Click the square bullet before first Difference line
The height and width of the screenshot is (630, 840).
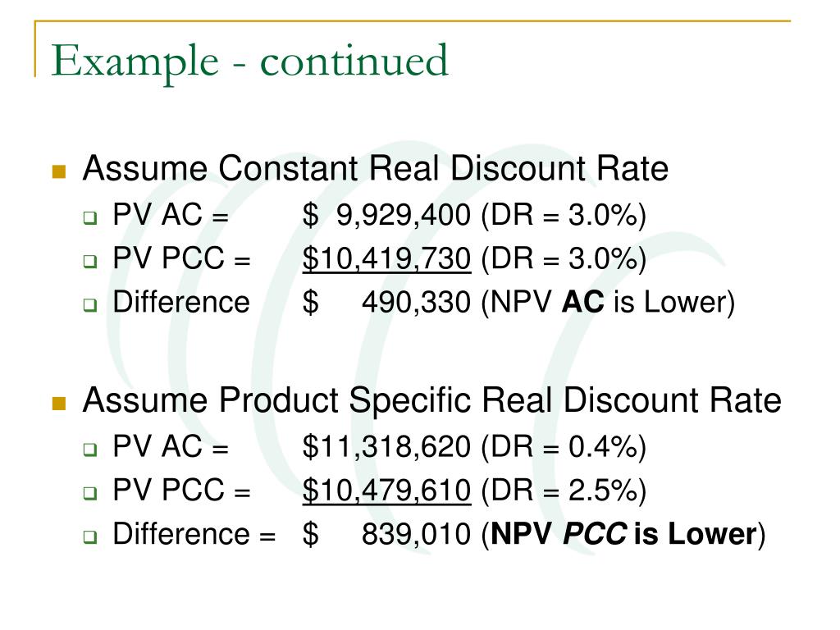(x=90, y=305)
